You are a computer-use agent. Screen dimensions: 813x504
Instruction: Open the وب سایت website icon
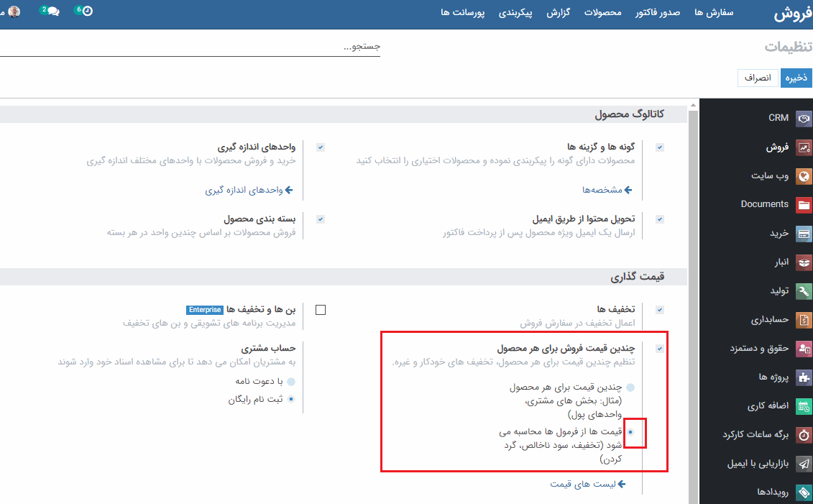coord(804,176)
